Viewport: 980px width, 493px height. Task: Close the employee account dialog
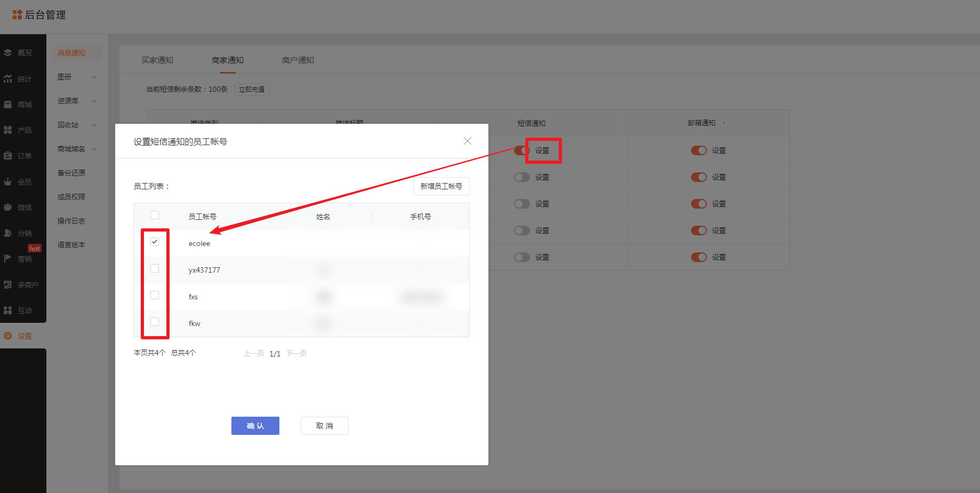(468, 141)
